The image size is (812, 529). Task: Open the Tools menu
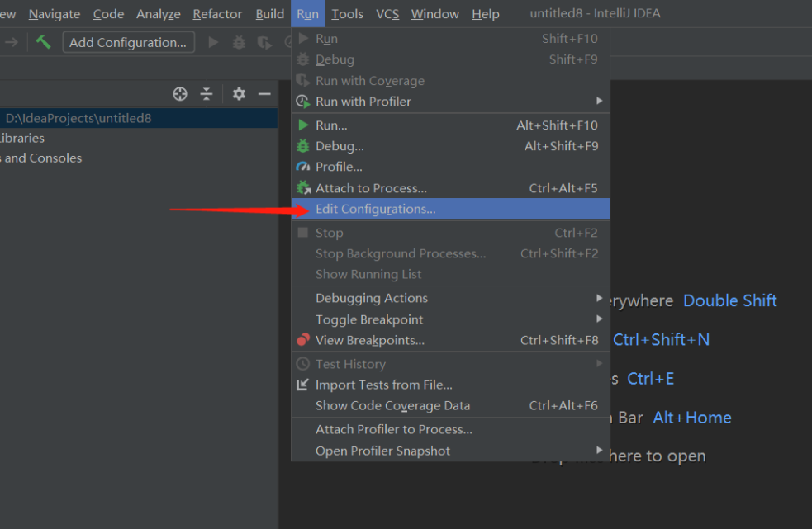coord(347,14)
